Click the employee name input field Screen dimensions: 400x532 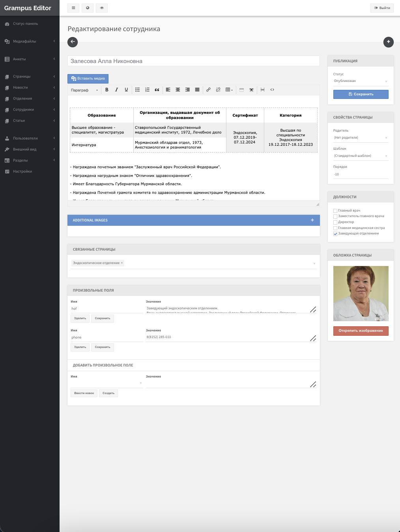[x=193, y=61]
